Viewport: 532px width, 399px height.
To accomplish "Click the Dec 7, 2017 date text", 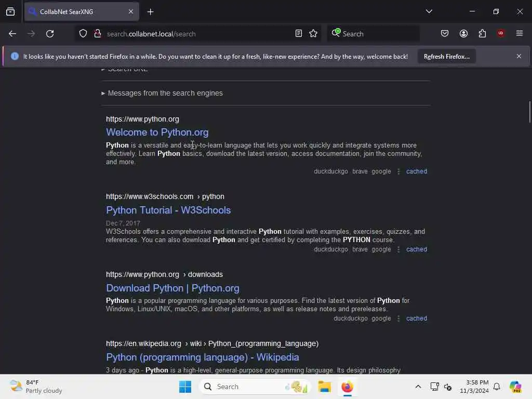I will coord(123,223).
